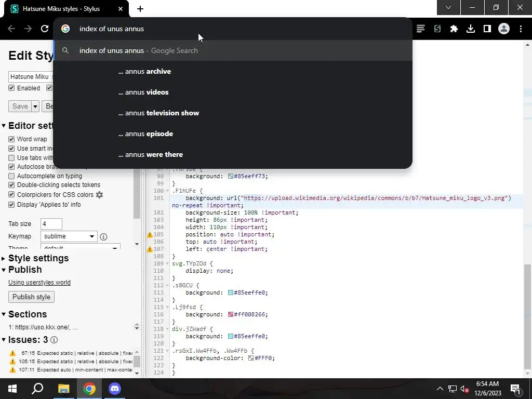The image size is (532, 399).
Task: Open color swatch #ff008266 on line 116
Action: [230, 314]
